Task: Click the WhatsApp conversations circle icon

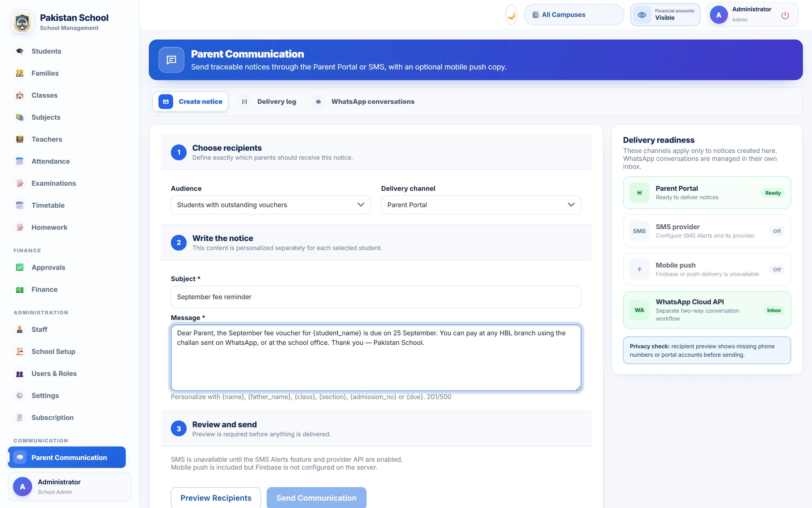Action: point(318,102)
